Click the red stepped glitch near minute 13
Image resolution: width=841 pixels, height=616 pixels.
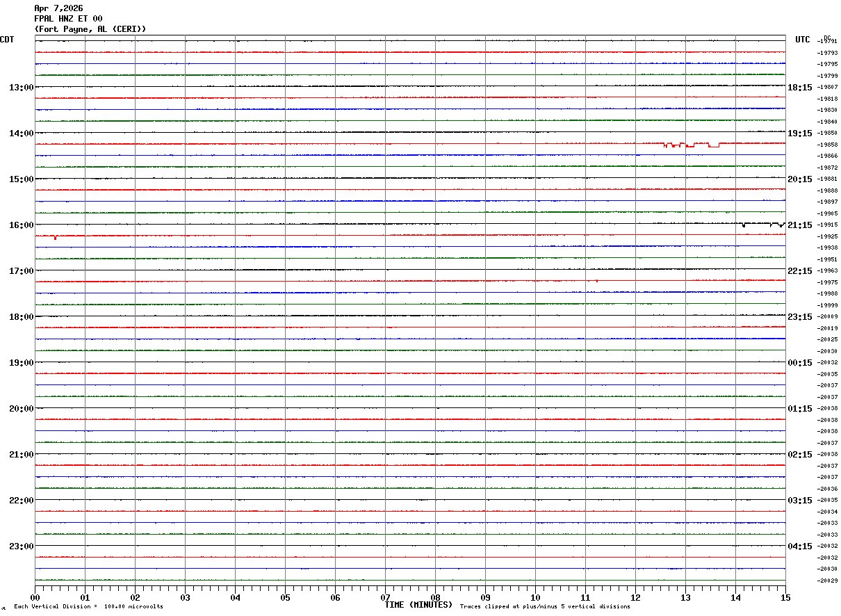coord(692,145)
